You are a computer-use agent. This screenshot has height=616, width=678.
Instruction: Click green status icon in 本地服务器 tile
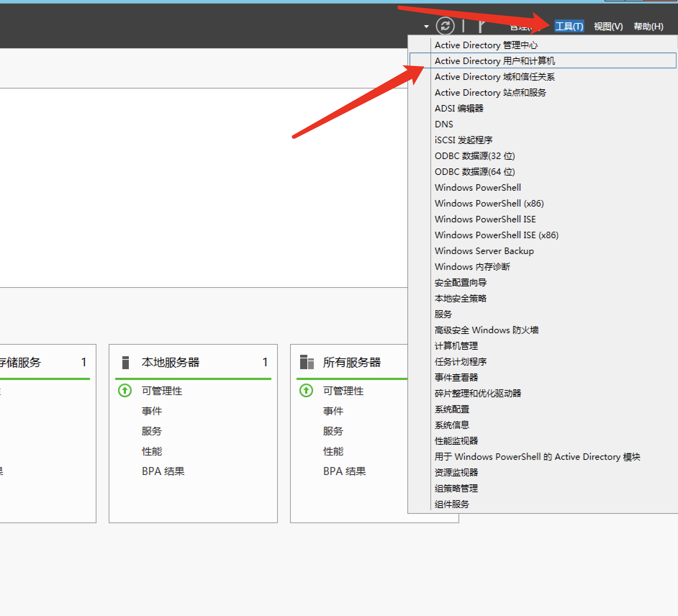tap(125, 390)
